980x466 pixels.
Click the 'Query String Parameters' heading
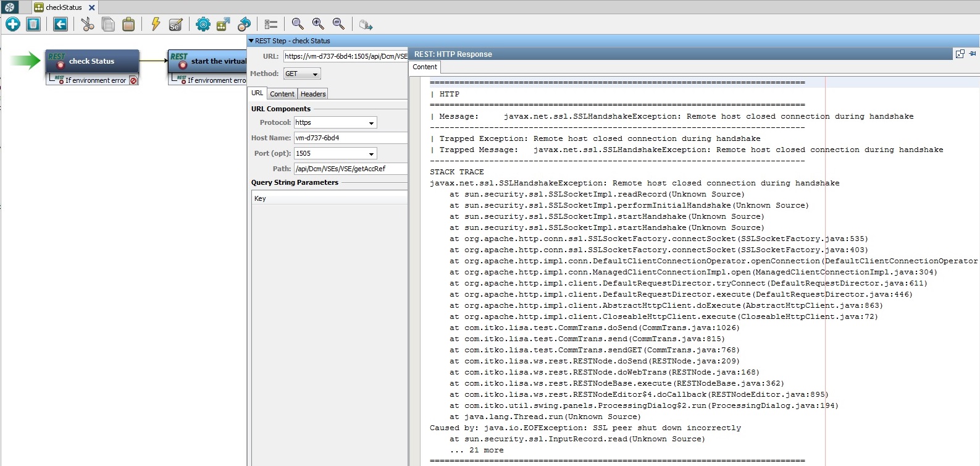295,182
